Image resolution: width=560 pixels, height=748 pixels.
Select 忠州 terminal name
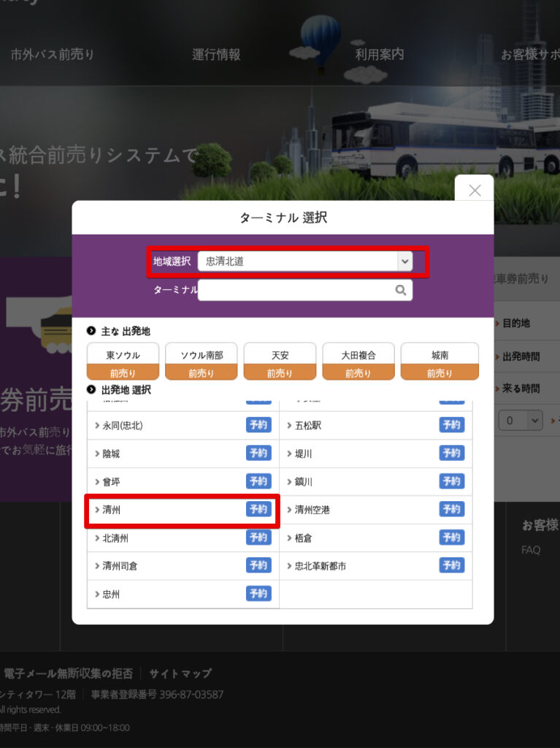111,595
